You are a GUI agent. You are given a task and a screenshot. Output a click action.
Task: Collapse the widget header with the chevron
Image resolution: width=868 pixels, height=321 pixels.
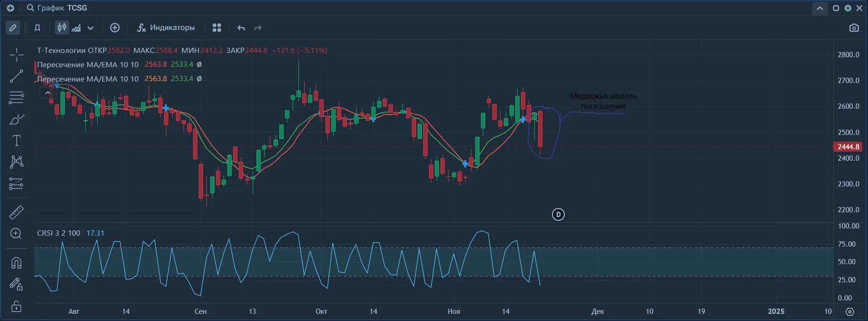820,8
